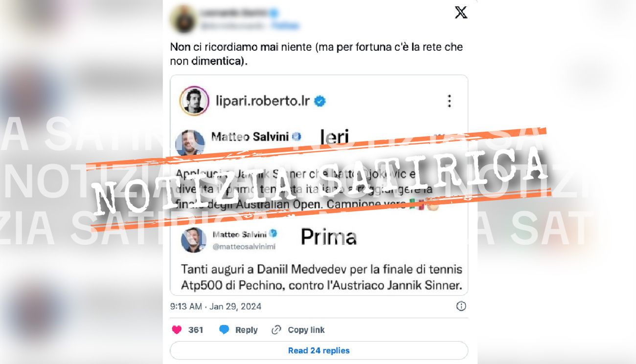The width and height of the screenshot is (636, 364).
Task: Click the lipari.roberto.lr username
Action: pos(264,101)
